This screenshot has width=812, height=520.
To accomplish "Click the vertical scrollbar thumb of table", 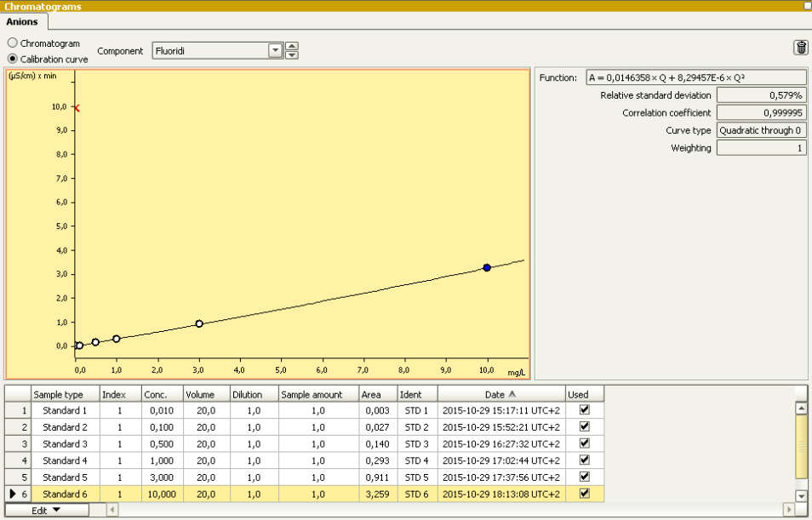I will [801, 446].
